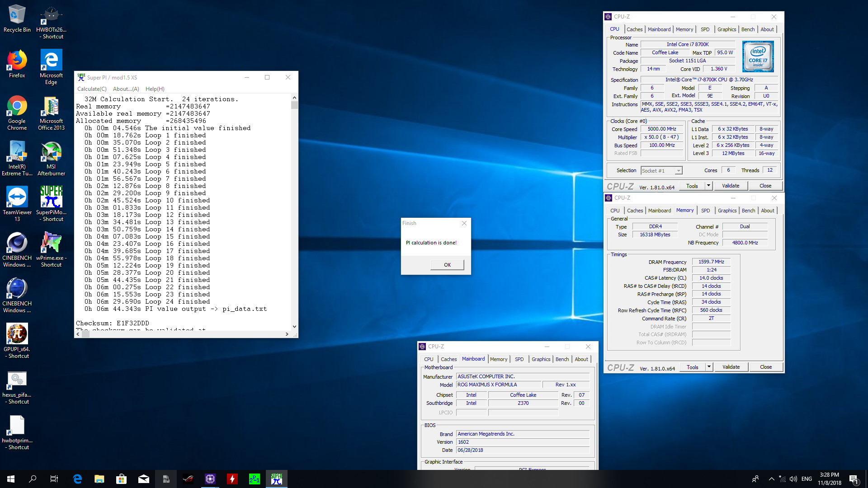868x488 pixels.
Task: Expand the Socket #1 selection dropdown
Action: pos(678,171)
